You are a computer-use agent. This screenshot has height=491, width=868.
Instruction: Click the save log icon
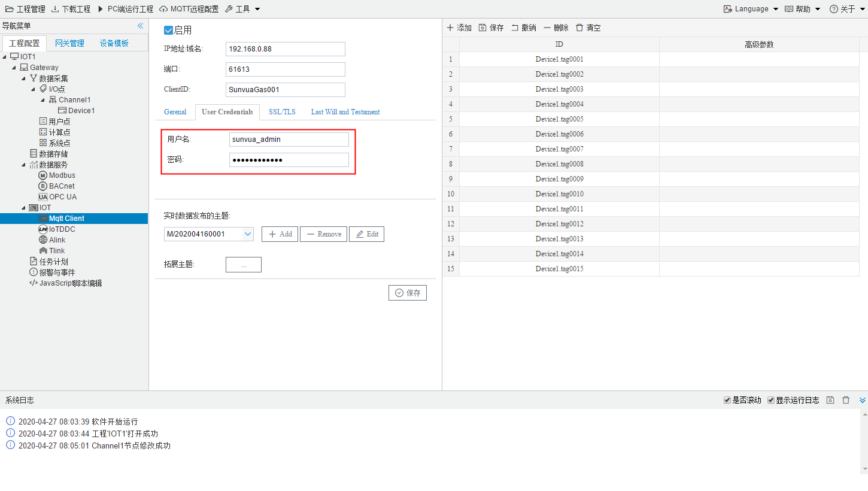(x=830, y=400)
